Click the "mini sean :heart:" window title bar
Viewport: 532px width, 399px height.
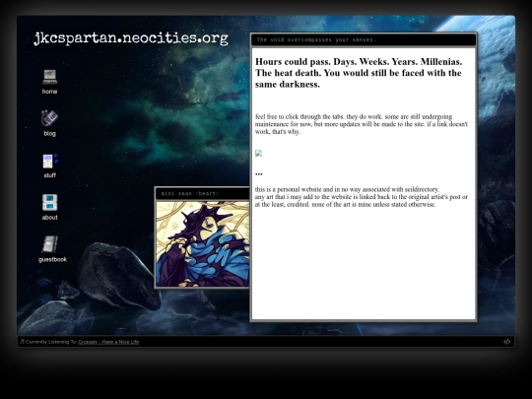203,194
